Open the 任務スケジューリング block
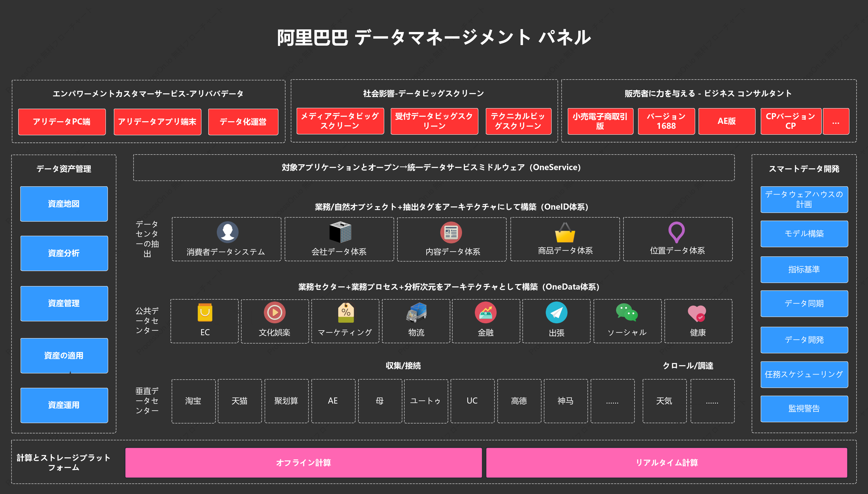This screenshot has height=494, width=868. click(x=804, y=374)
